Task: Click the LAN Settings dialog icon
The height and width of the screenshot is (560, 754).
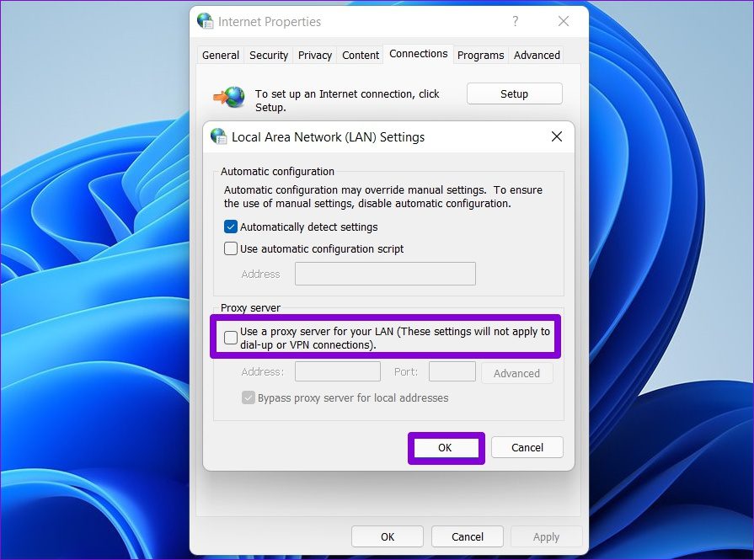Action: point(219,136)
